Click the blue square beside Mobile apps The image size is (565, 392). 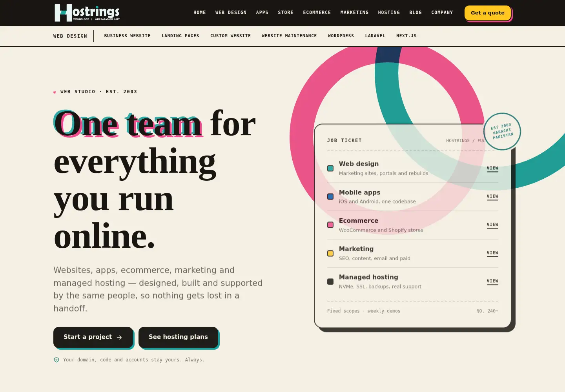330,196
